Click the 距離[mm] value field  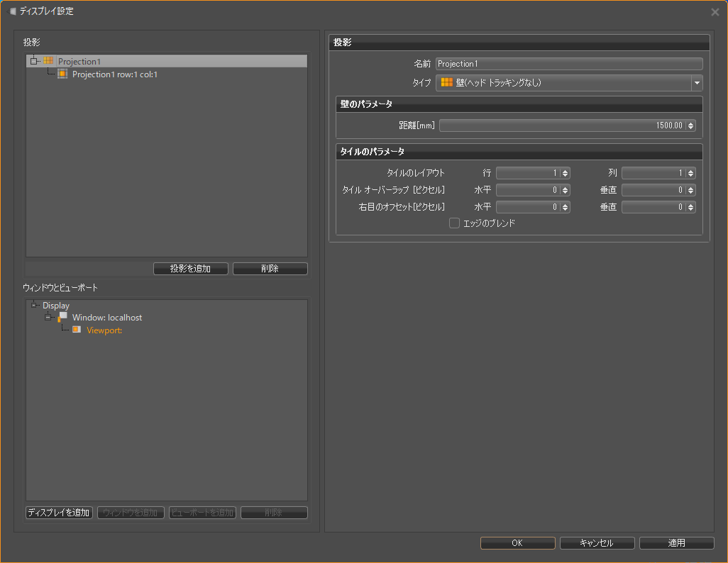pyautogui.click(x=562, y=126)
